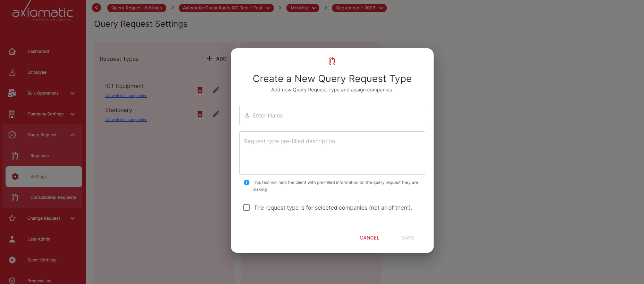Delete the Stationary request type
Viewport: 644px width, 284px height.
click(x=200, y=114)
